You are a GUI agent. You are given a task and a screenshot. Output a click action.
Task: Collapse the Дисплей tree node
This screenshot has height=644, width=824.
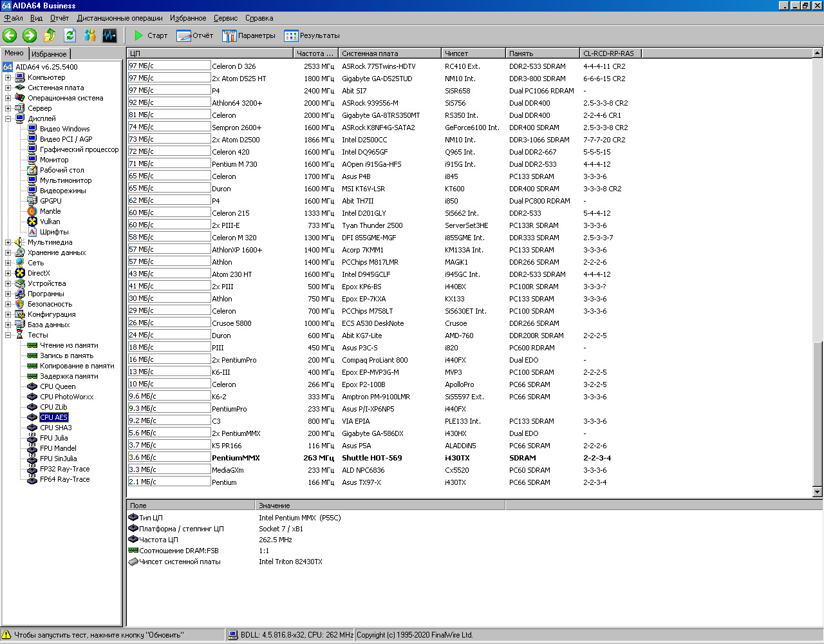coord(8,118)
